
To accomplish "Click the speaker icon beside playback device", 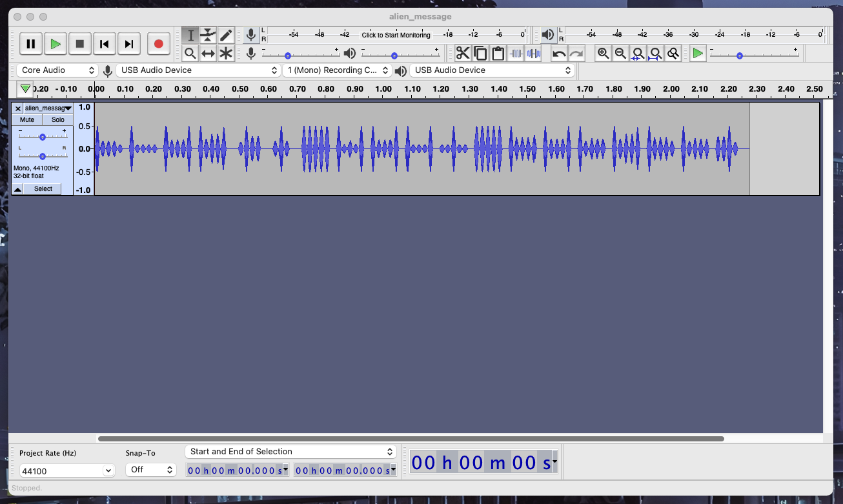I will click(x=401, y=71).
